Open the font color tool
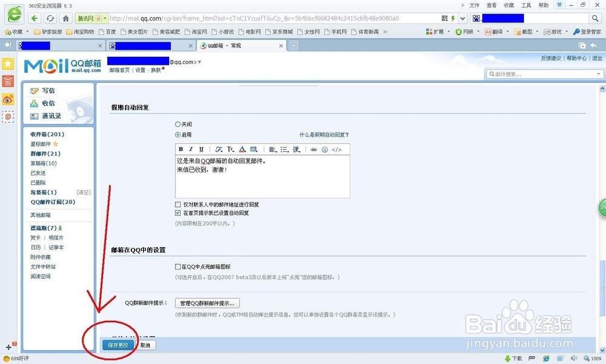606x364 pixels. tap(242, 149)
